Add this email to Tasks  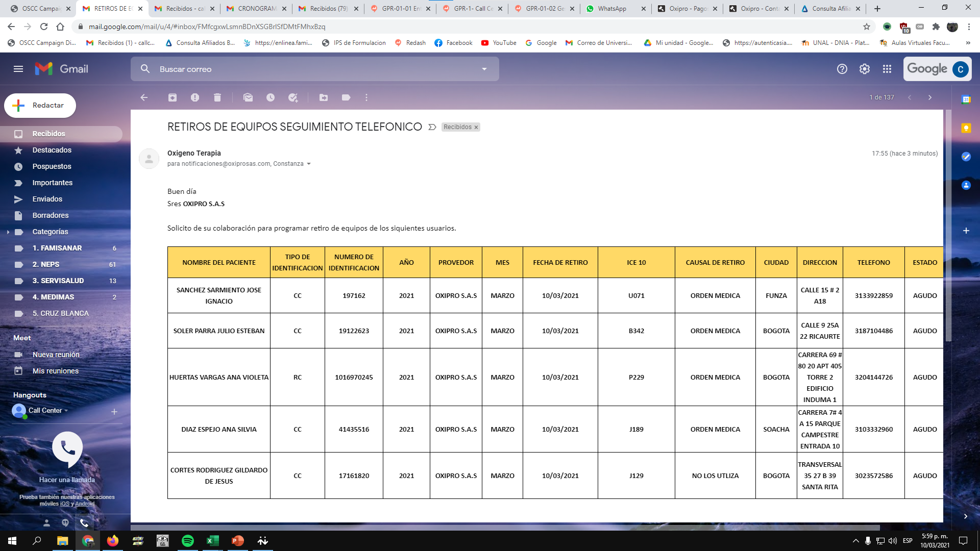tap(293, 97)
